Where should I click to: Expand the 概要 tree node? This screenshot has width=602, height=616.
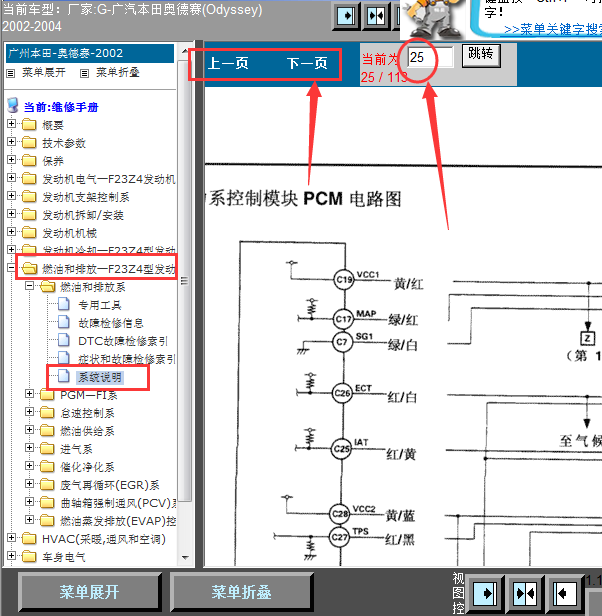coord(11,124)
